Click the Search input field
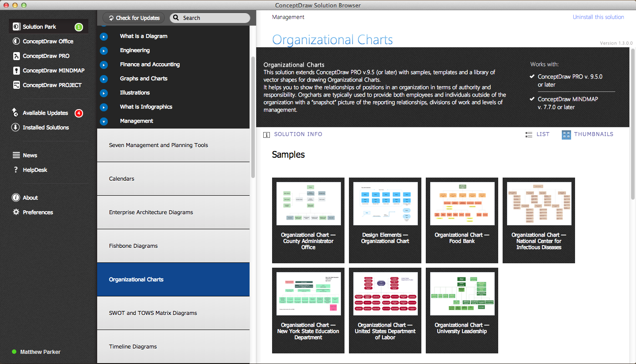This screenshot has height=364, width=636. coord(210,18)
